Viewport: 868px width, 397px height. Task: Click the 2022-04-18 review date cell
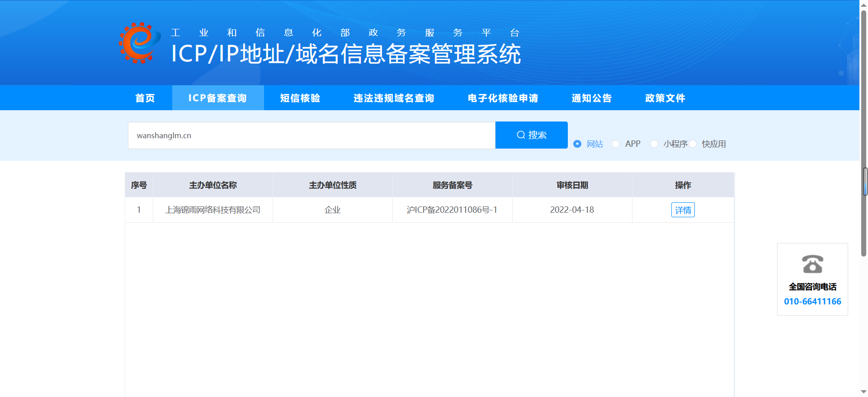572,210
